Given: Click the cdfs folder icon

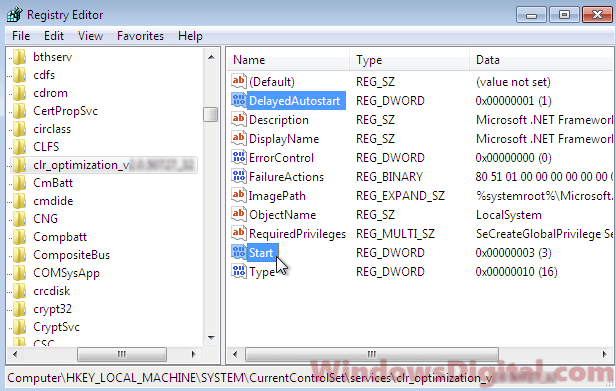Looking at the screenshot, I should [x=19, y=75].
